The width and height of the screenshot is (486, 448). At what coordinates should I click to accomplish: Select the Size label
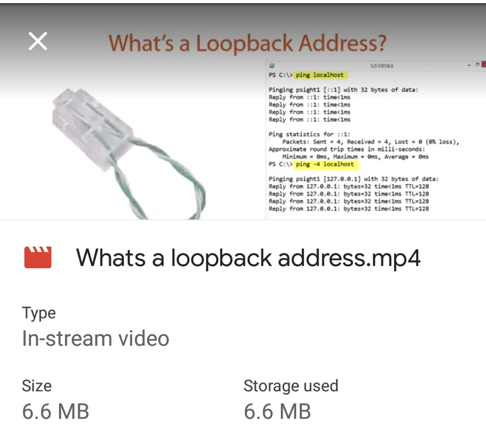click(x=37, y=386)
